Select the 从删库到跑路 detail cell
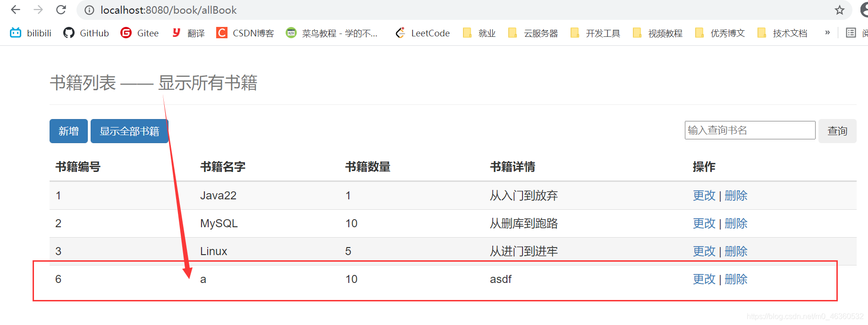This screenshot has height=325, width=868. (524, 223)
